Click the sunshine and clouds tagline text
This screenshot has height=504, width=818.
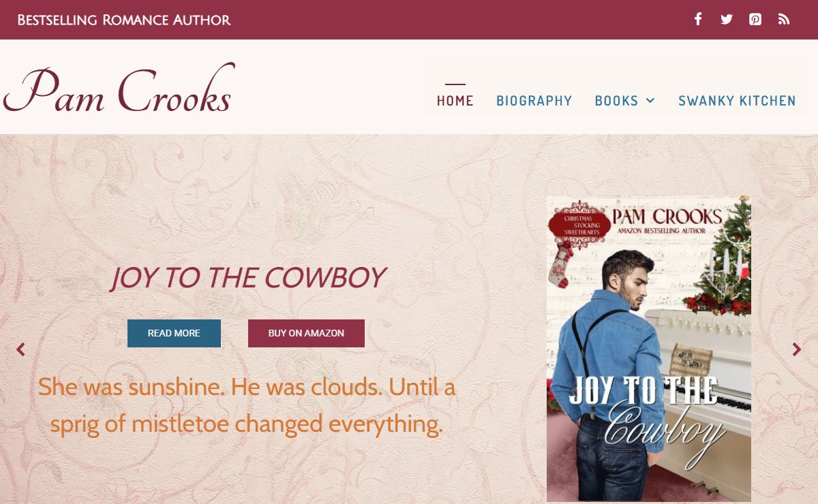click(x=247, y=406)
